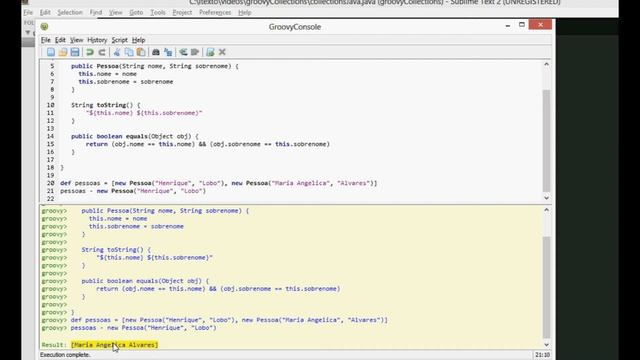Open Tools menu in Sublime Text
Screen dimensions: 640x360
coord(158,12)
